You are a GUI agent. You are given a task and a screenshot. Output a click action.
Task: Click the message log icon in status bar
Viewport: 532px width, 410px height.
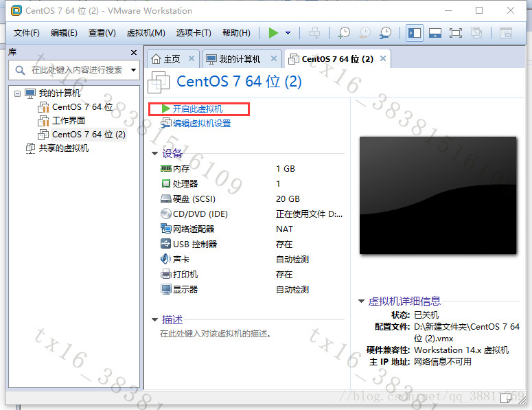click(x=506, y=398)
